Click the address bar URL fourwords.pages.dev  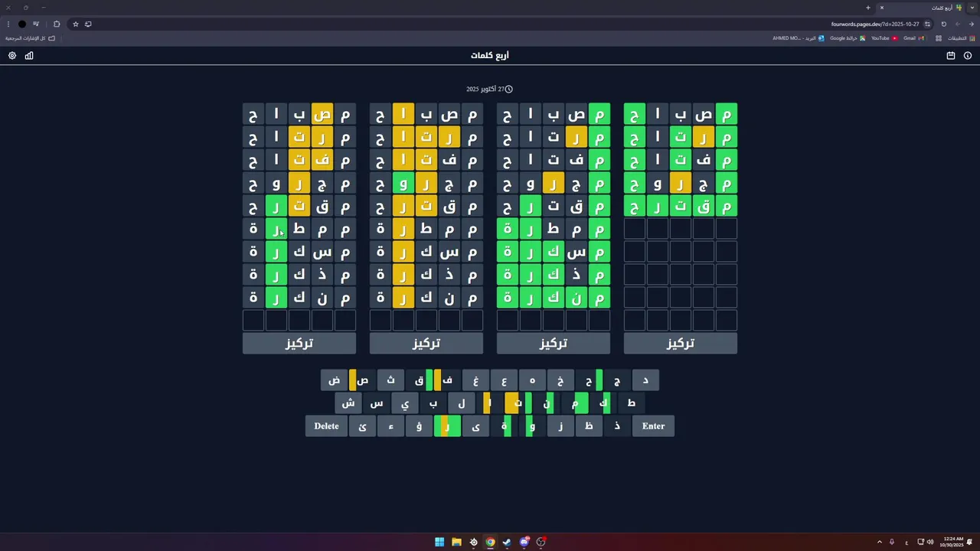(x=875, y=24)
